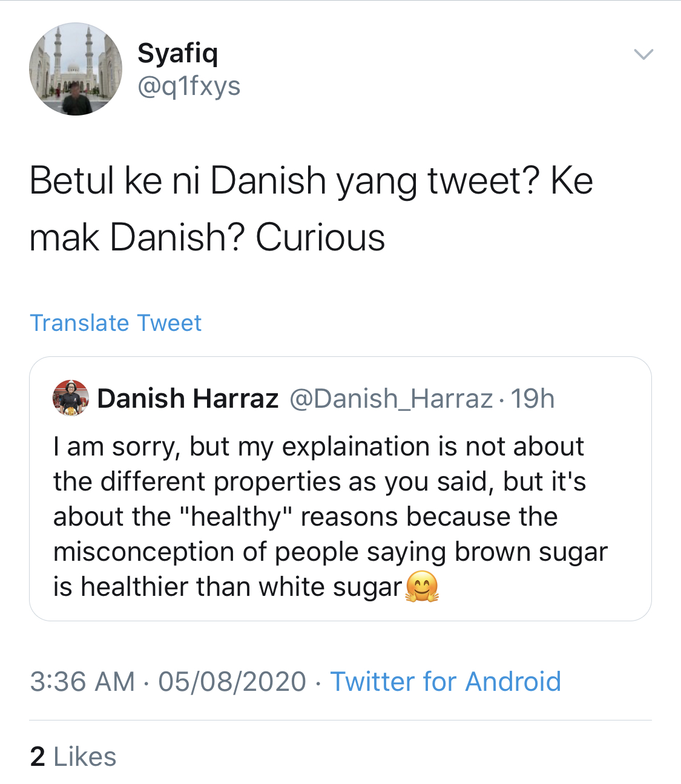View the 2 Likes list

[73, 756]
